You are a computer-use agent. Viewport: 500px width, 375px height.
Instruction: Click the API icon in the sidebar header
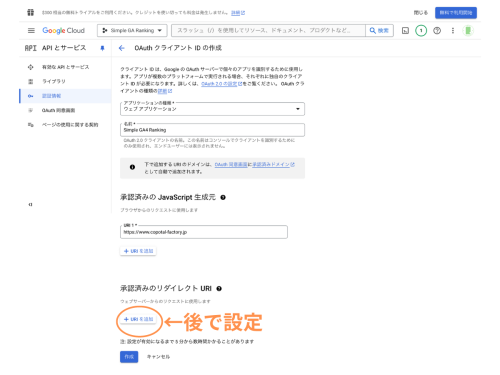click(x=31, y=48)
